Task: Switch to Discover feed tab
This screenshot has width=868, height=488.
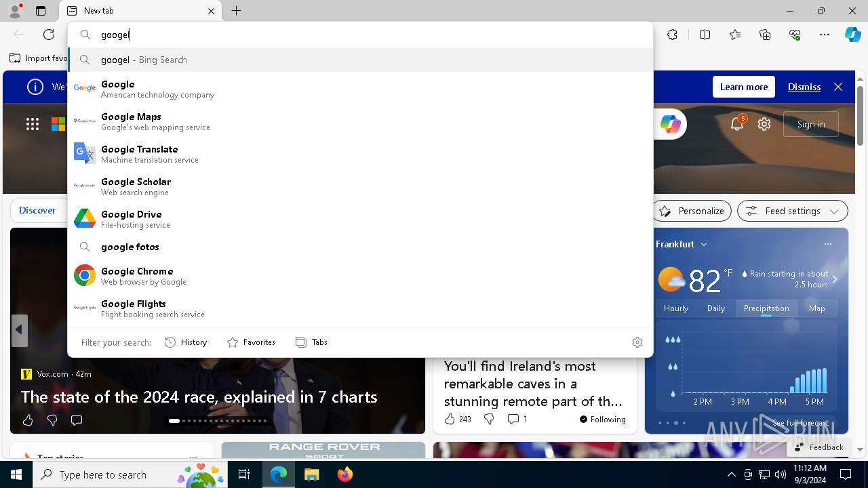Action: click(37, 210)
